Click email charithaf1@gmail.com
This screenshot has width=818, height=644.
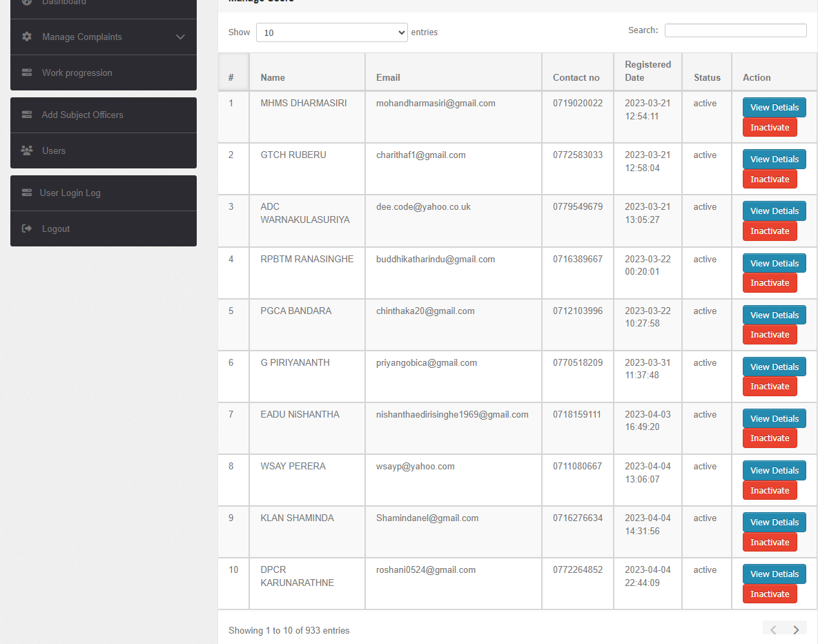(420, 155)
